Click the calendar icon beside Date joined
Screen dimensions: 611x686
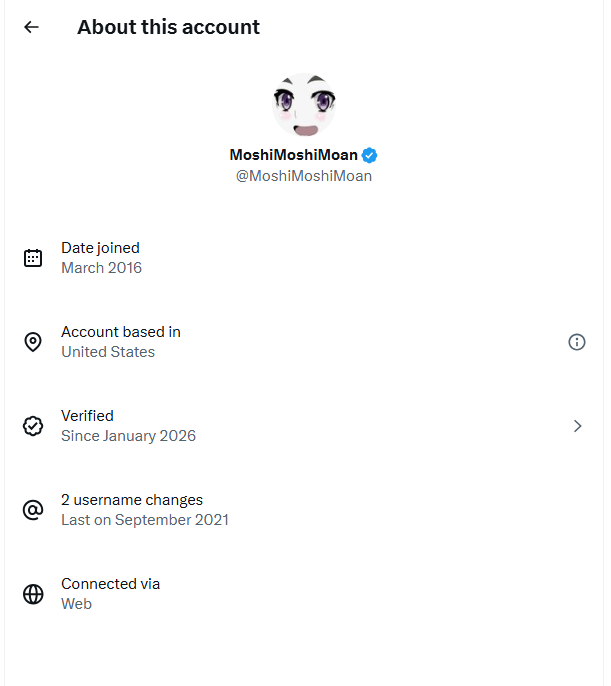[33, 258]
